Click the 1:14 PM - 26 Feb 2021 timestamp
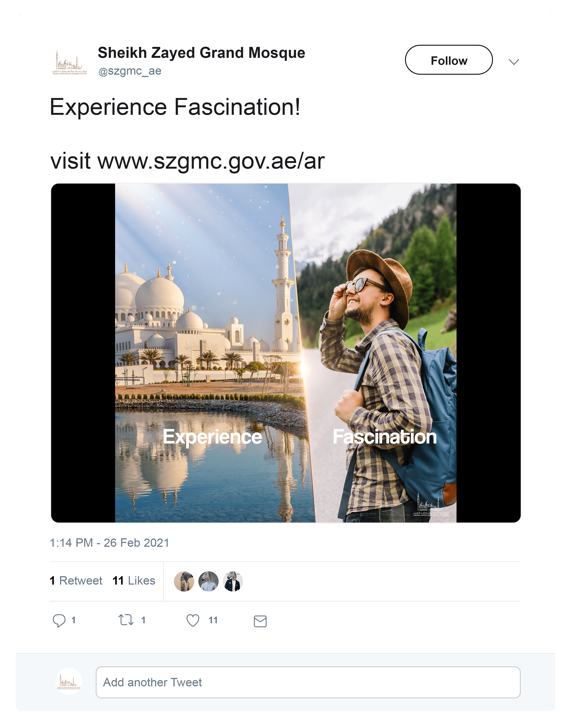 pyautogui.click(x=109, y=543)
